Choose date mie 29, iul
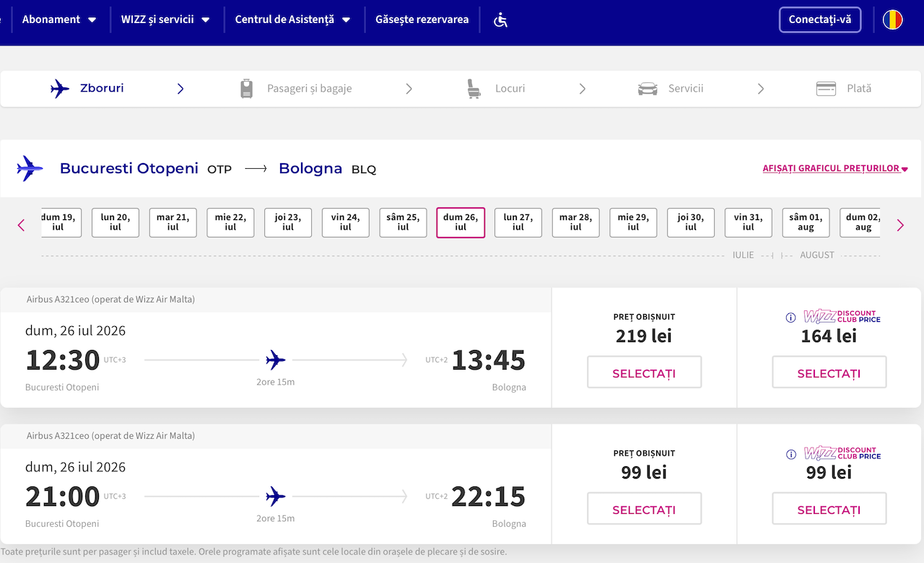This screenshot has height=563, width=924. click(633, 222)
